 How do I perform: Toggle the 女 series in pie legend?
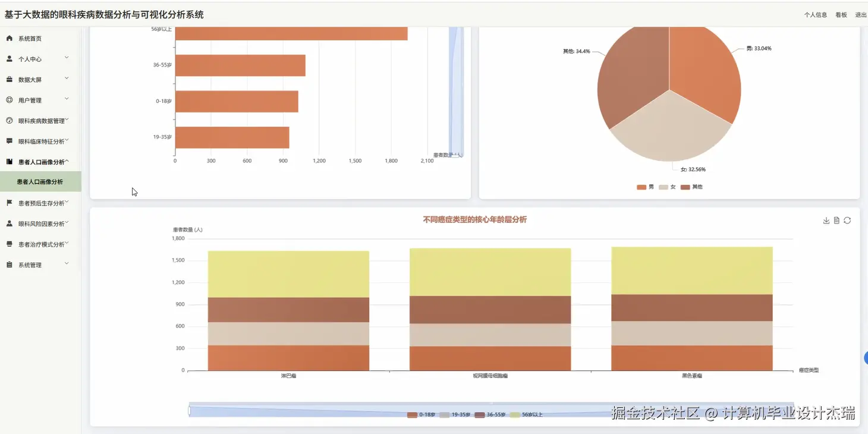tap(667, 187)
